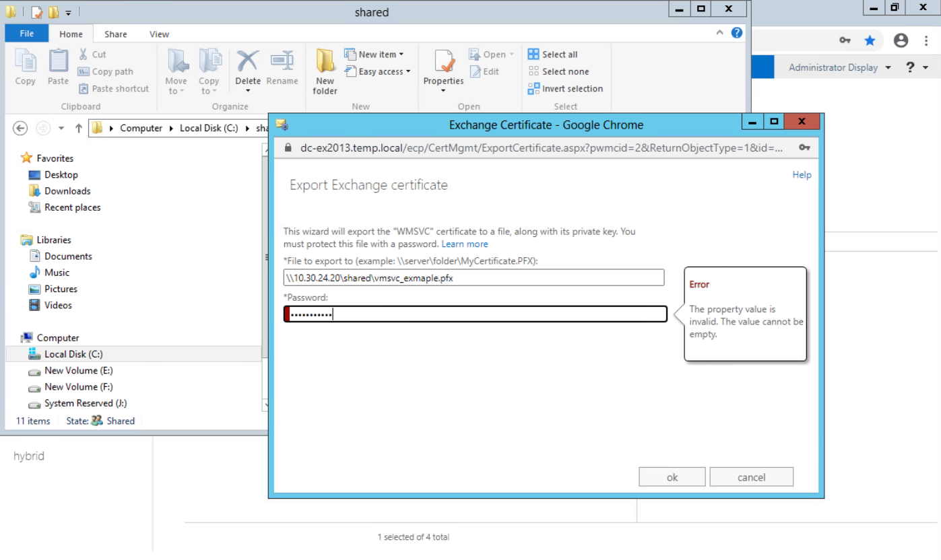Image resolution: width=941 pixels, height=560 pixels.
Task: Click Chrome bookmark star icon
Action: (870, 41)
